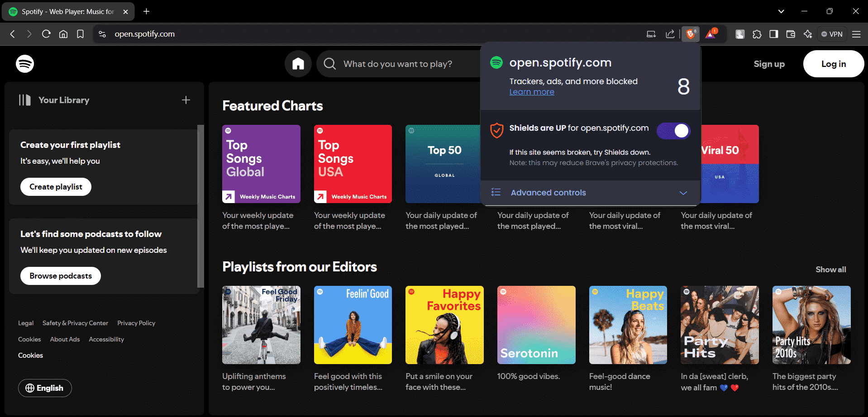Open the Learn more link in Shields
This screenshot has width=868, height=417.
coord(532,92)
